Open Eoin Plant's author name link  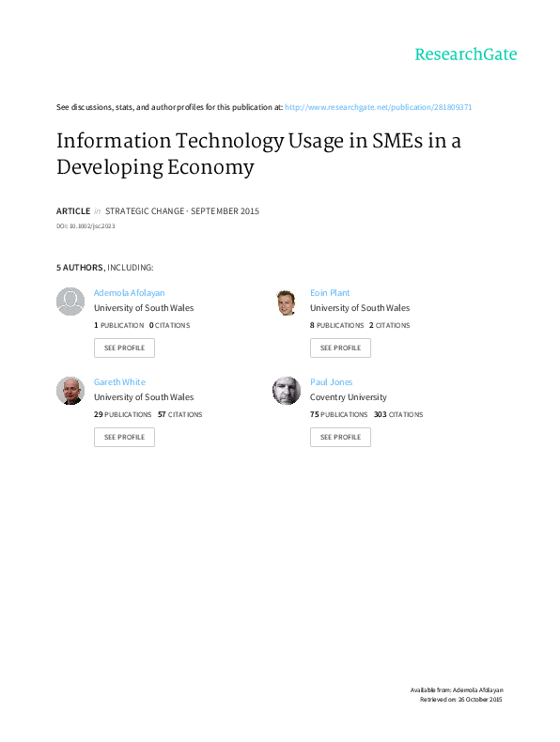[330, 293]
